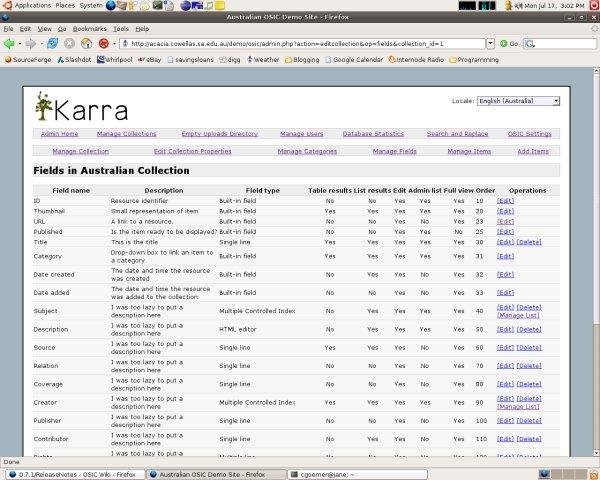Click the green Go button icon

pos(504,44)
